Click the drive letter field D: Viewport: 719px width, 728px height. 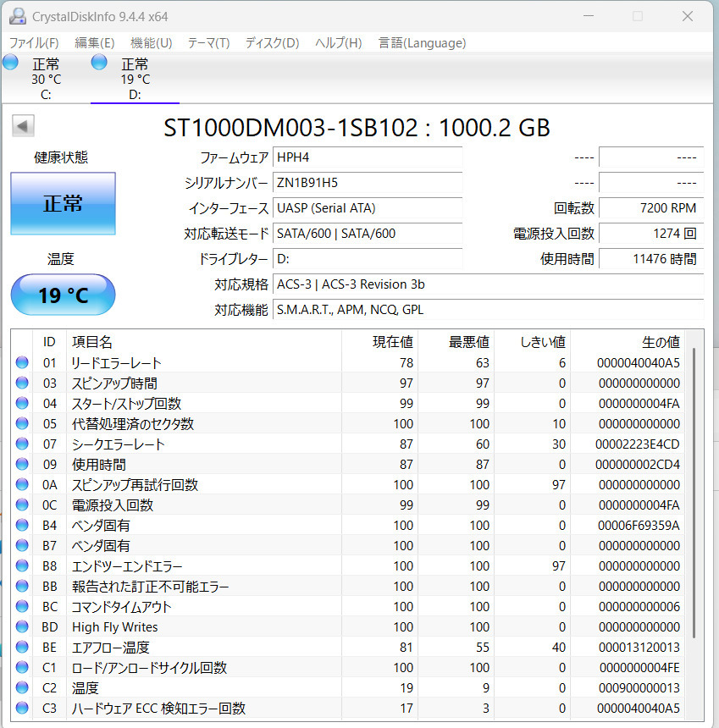[368, 258]
